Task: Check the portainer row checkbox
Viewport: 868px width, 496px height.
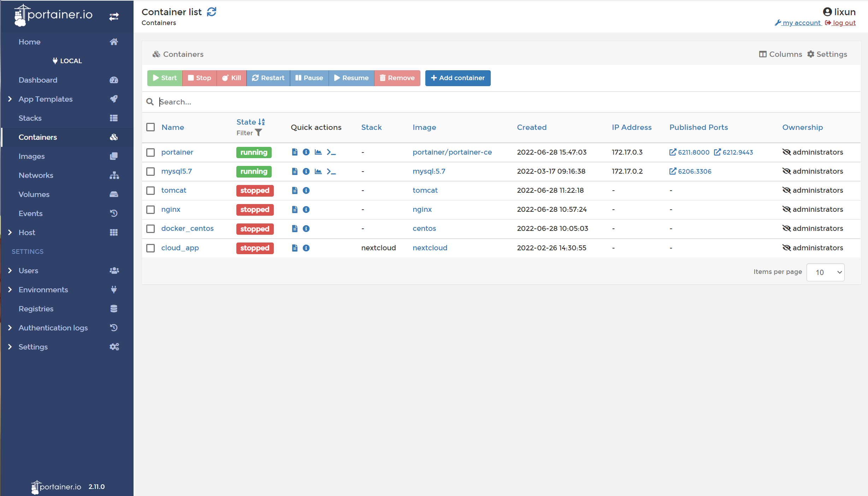Action: 150,152
